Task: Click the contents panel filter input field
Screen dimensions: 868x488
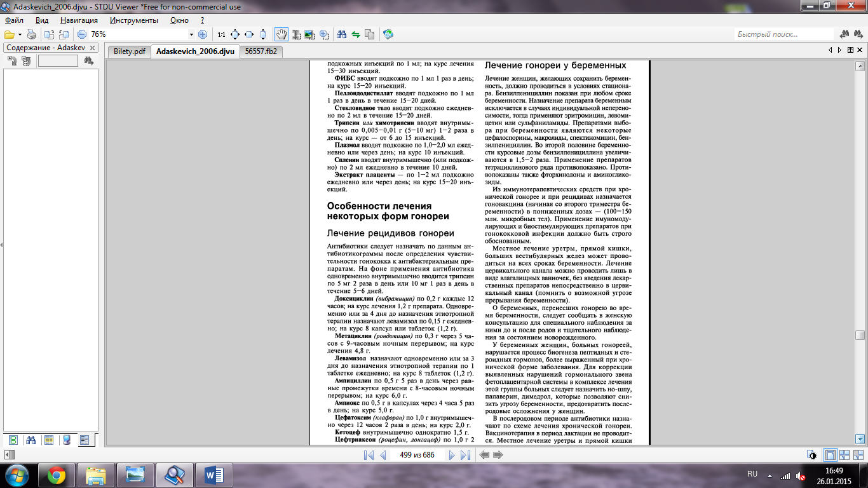Action: (x=58, y=61)
